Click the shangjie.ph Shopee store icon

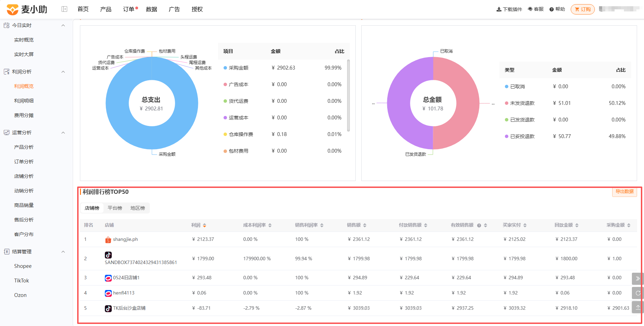coord(108,239)
